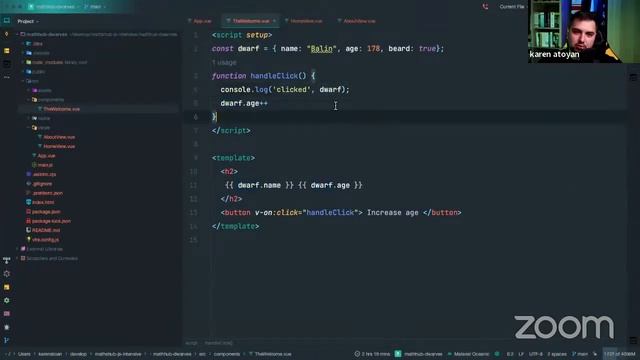Click the 'LF' line separator widget
The width and height of the screenshot is (640, 360).
click(521, 354)
